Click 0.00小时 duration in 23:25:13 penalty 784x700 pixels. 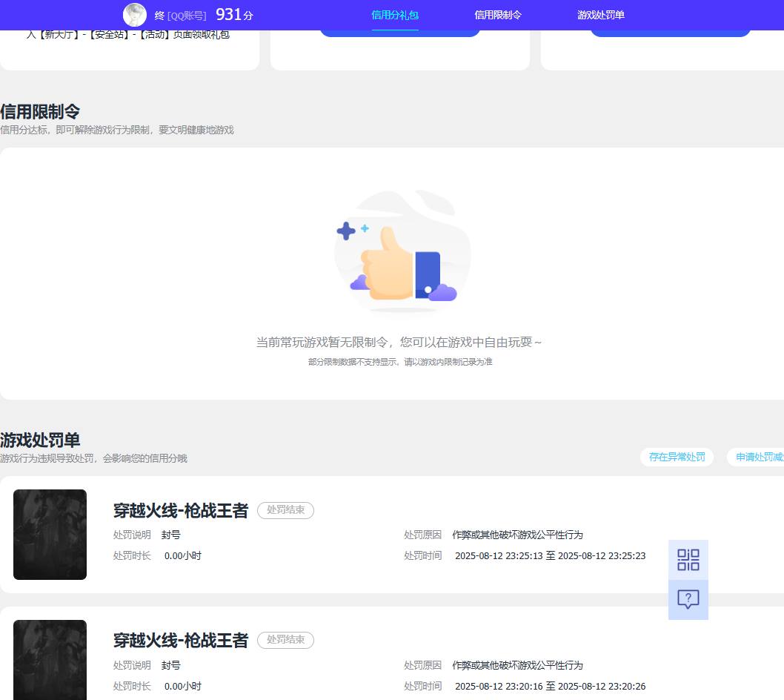[x=182, y=556]
